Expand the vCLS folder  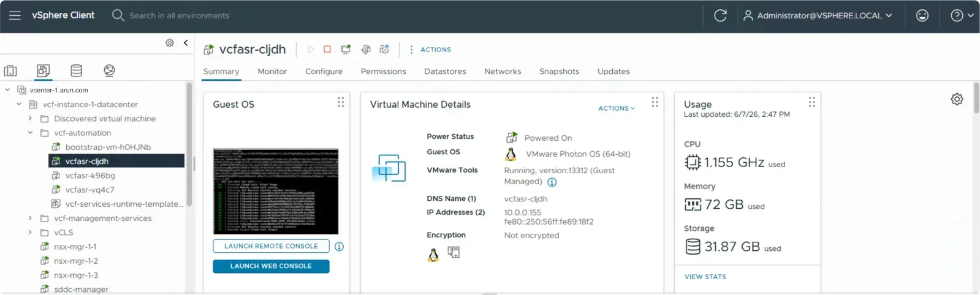[x=30, y=233]
